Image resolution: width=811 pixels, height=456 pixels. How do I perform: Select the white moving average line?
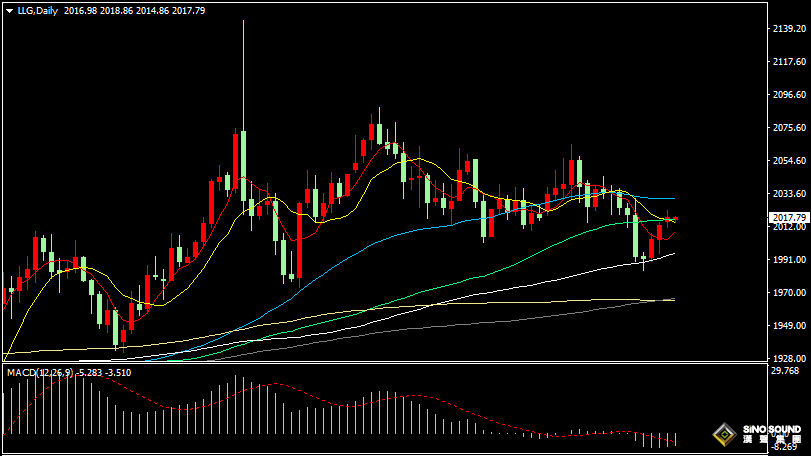[x=500, y=289]
